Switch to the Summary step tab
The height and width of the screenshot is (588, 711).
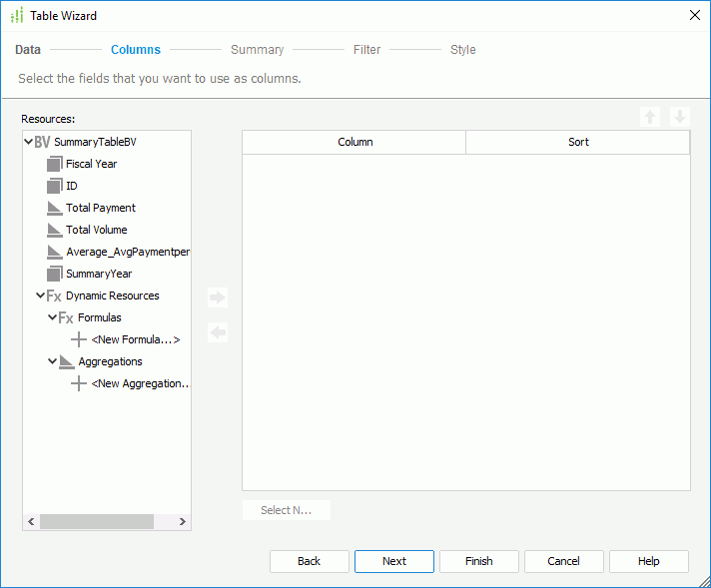(x=257, y=50)
